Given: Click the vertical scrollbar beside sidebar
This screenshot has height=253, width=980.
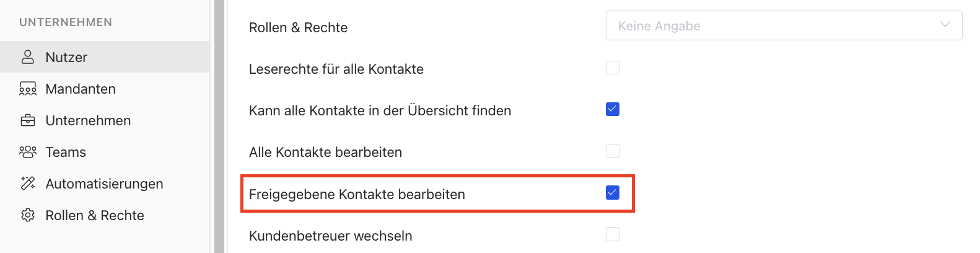Looking at the screenshot, I should (x=219, y=126).
